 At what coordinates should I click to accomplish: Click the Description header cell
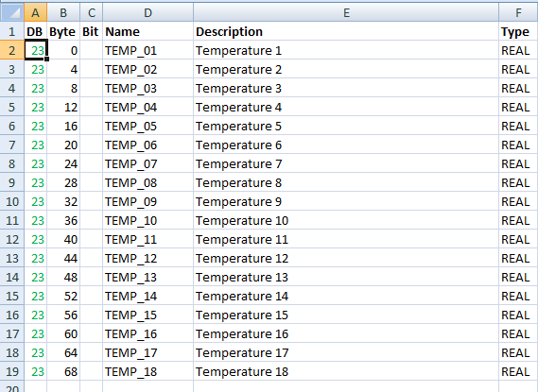point(346,31)
